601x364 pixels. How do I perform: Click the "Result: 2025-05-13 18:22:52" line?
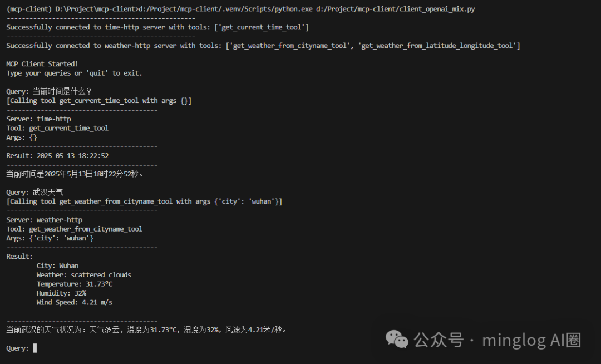tap(57, 155)
